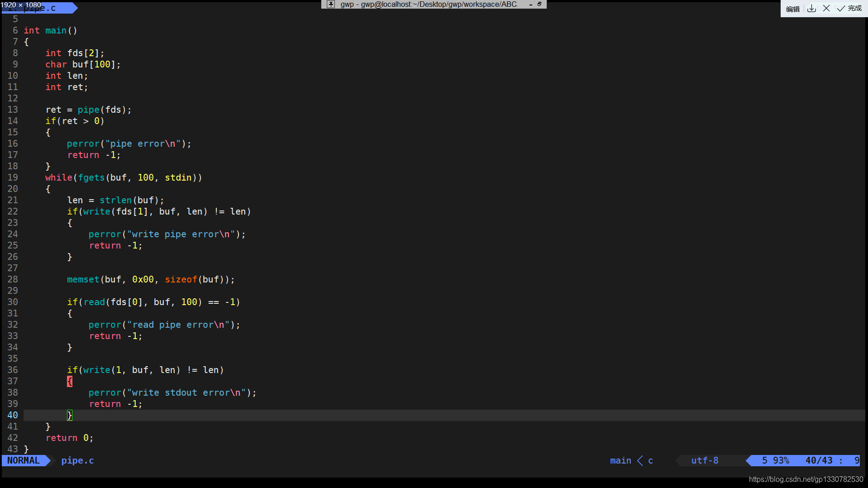The image size is (868, 488).
Task: Click the 完成 (done) checkmark button
Action: [x=849, y=8]
